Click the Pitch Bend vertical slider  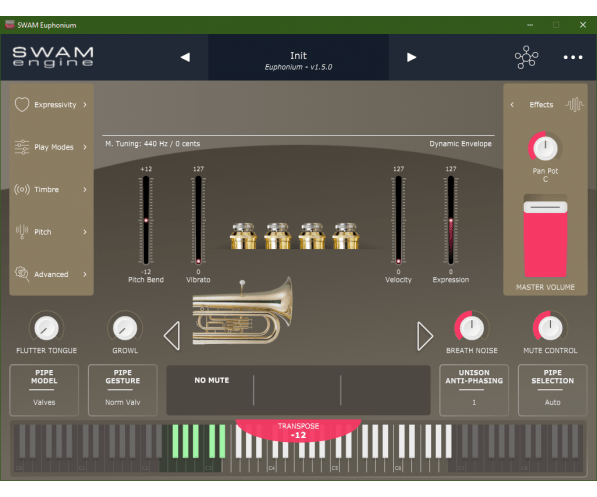[x=146, y=220]
